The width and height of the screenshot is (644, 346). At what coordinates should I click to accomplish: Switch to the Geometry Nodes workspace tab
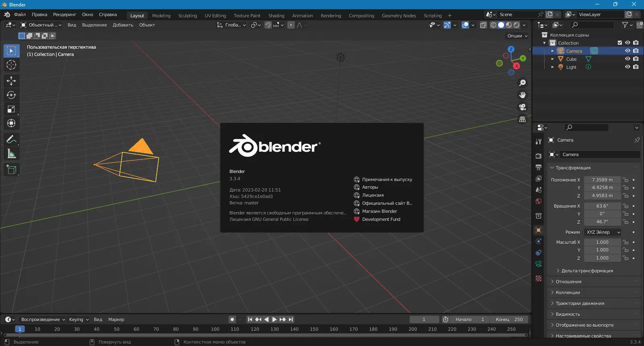[x=399, y=16]
